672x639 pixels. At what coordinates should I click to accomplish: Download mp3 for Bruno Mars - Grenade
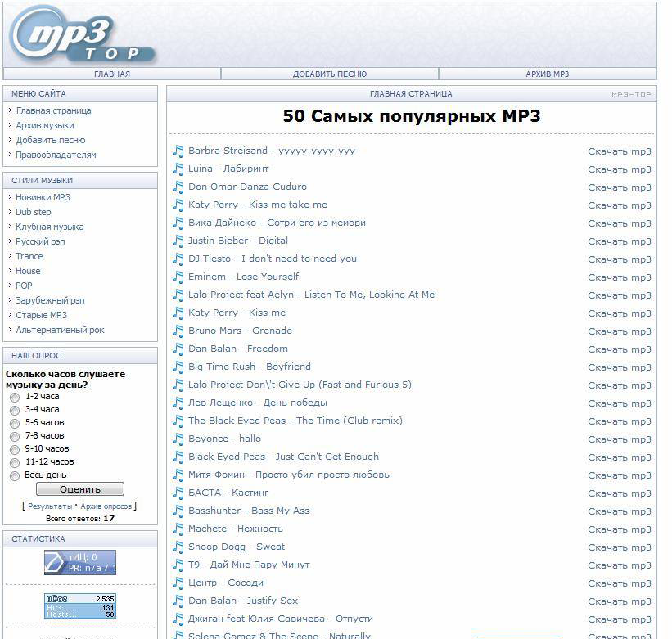[x=620, y=331]
